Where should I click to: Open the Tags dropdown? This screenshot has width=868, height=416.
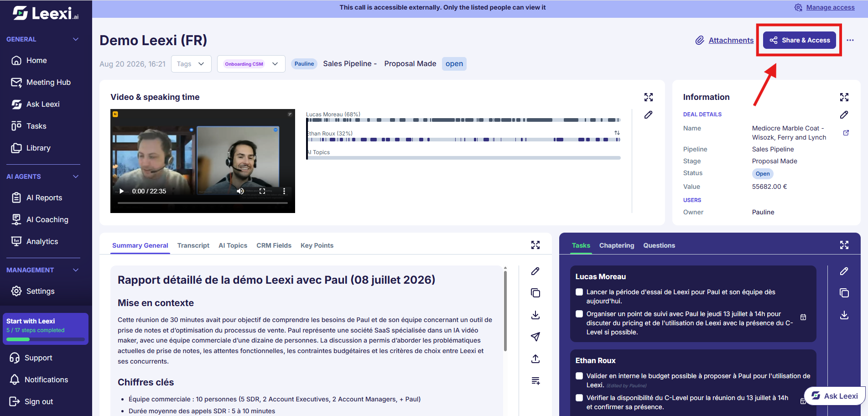point(191,64)
